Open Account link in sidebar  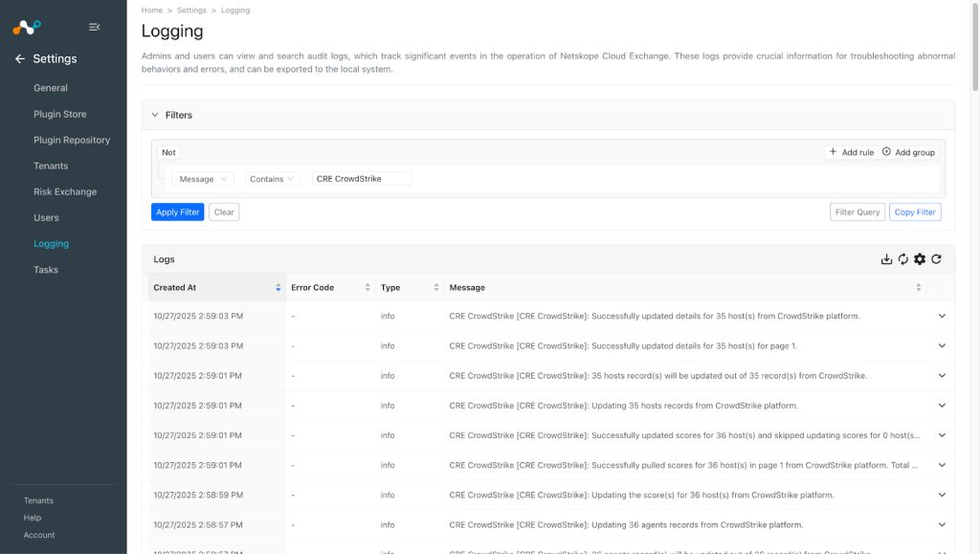(x=39, y=535)
